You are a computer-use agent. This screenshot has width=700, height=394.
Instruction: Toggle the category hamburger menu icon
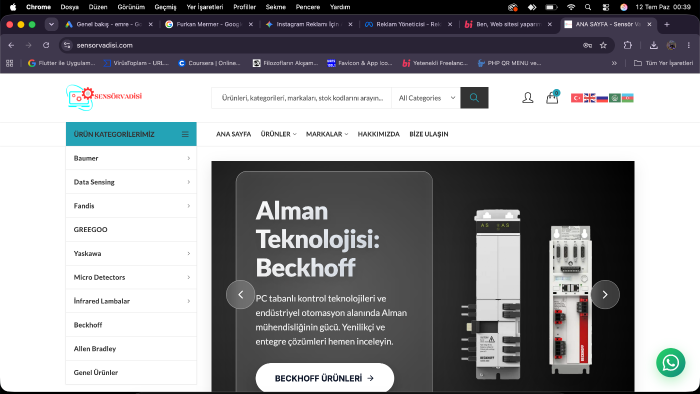coord(185,134)
